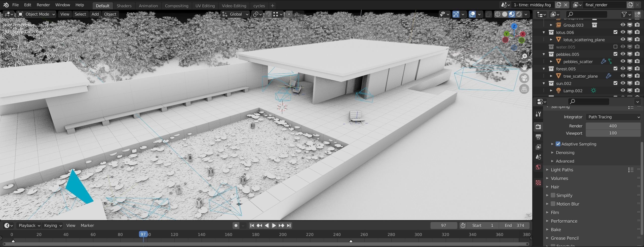Toggle lotus.006 collection exclude checkbox
Screen dimensions: 644x247
(615, 32)
